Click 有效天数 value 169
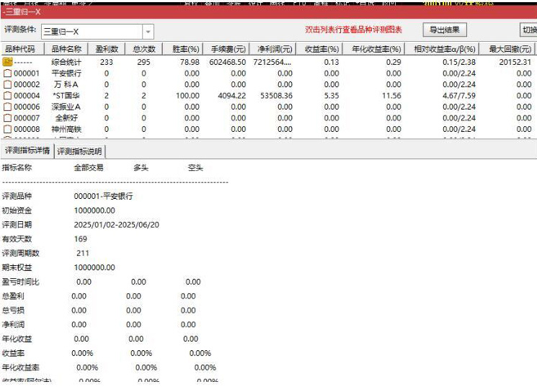The height and width of the screenshot is (392, 537). coord(81,239)
